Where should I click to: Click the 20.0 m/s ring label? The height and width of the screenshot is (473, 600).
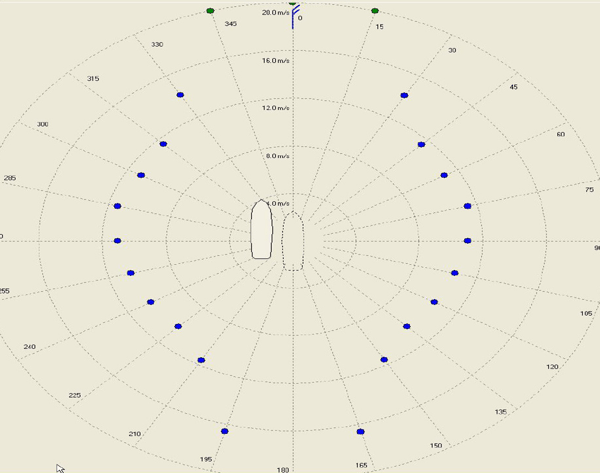(x=276, y=13)
